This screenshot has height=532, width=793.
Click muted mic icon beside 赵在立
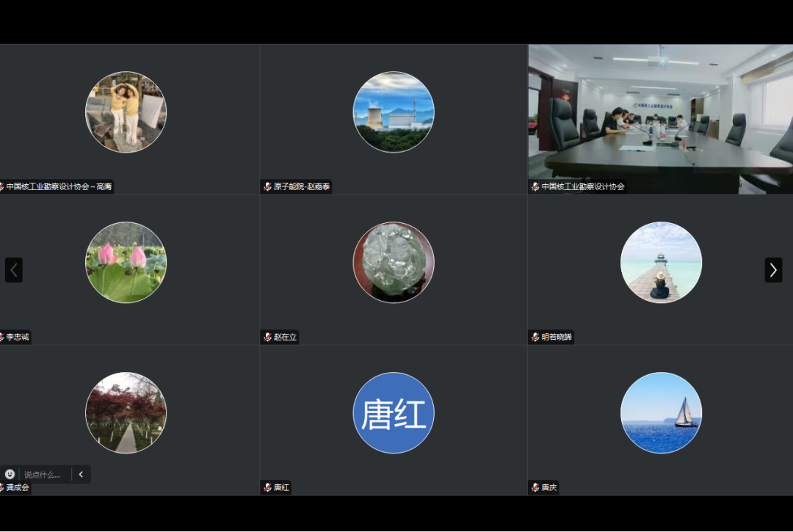tap(267, 338)
